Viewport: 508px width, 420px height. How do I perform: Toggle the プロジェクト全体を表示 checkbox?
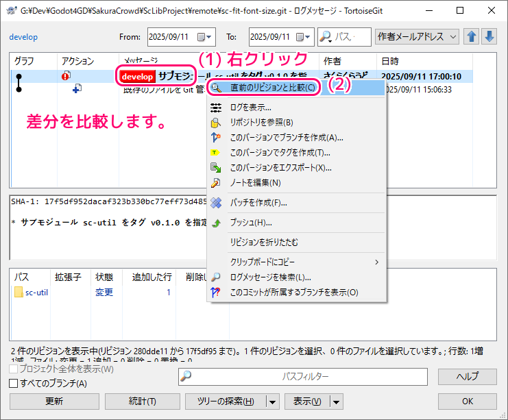[x=13, y=370]
